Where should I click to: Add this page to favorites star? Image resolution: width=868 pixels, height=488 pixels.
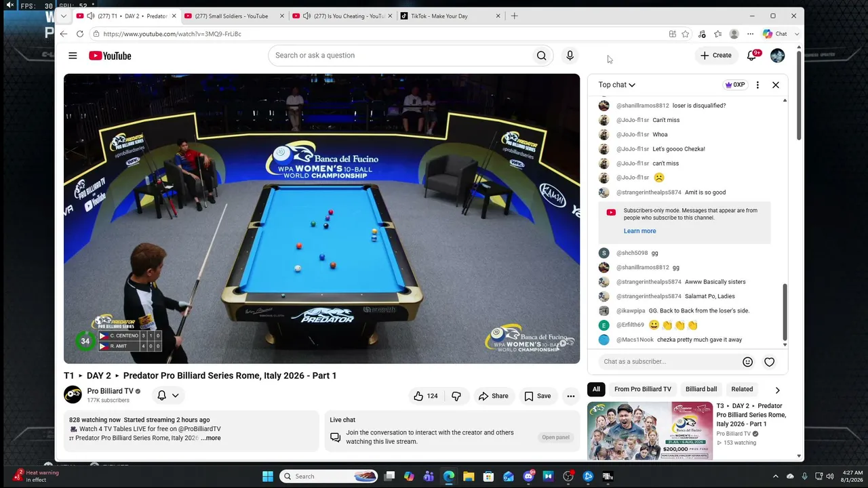686,34
